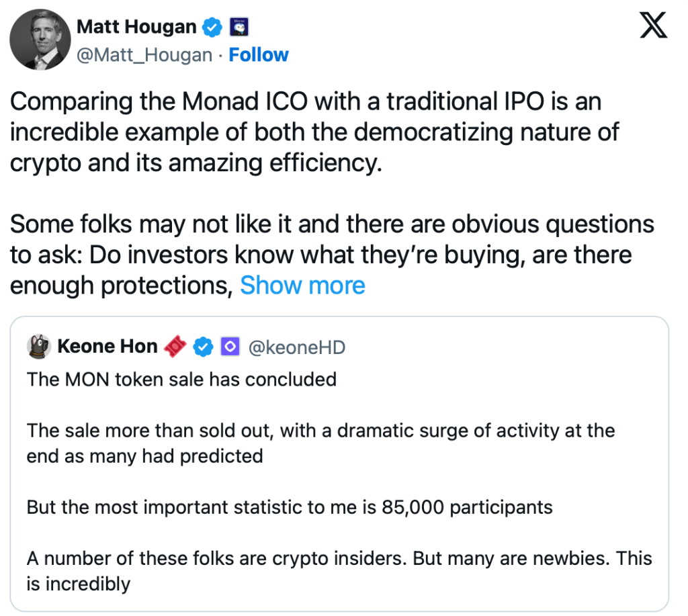Click "The MON token sale has concluded" line
Viewport: 688px width, 616px height.
pos(181,380)
